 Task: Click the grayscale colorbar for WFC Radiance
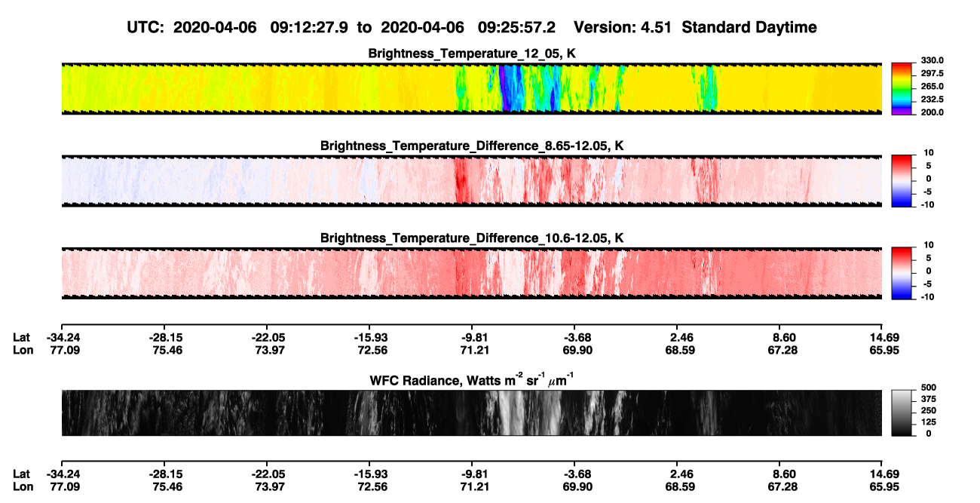coord(901,413)
